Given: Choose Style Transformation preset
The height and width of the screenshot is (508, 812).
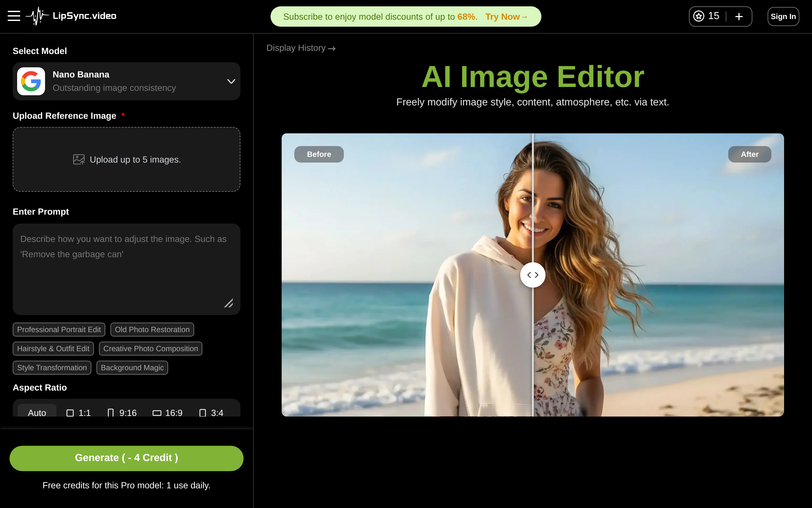Looking at the screenshot, I should (x=52, y=368).
